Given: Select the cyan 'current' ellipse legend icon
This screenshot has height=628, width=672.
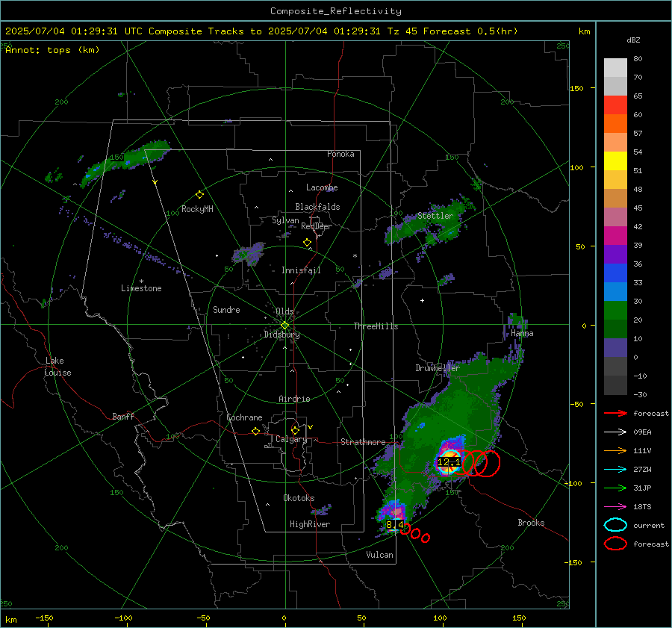Looking at the screenshot, I should coord(615,525).
